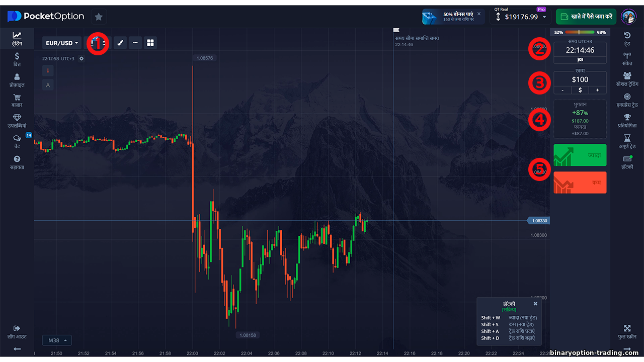Image resolution: width=644 pixels, height=362 pixels.
Task: Open the Tournaments trophy icon
Action: coord(627,121)
